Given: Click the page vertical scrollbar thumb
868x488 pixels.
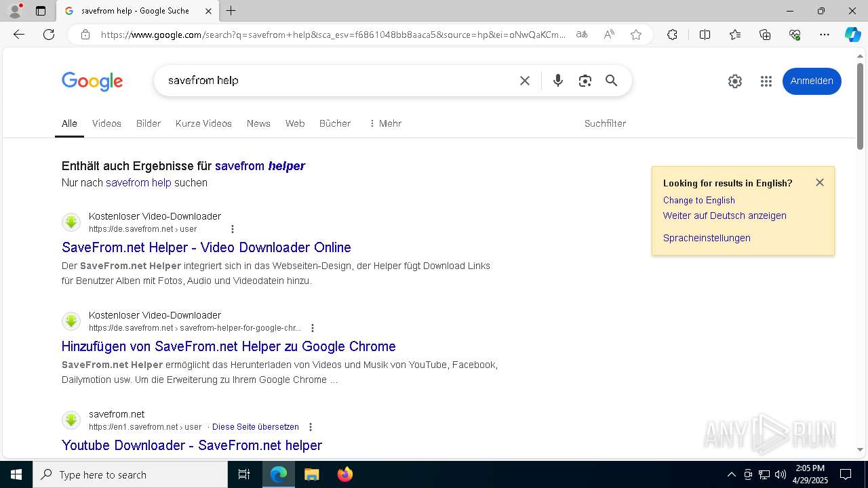Looking at the screenshot, I should click(861, 106).
